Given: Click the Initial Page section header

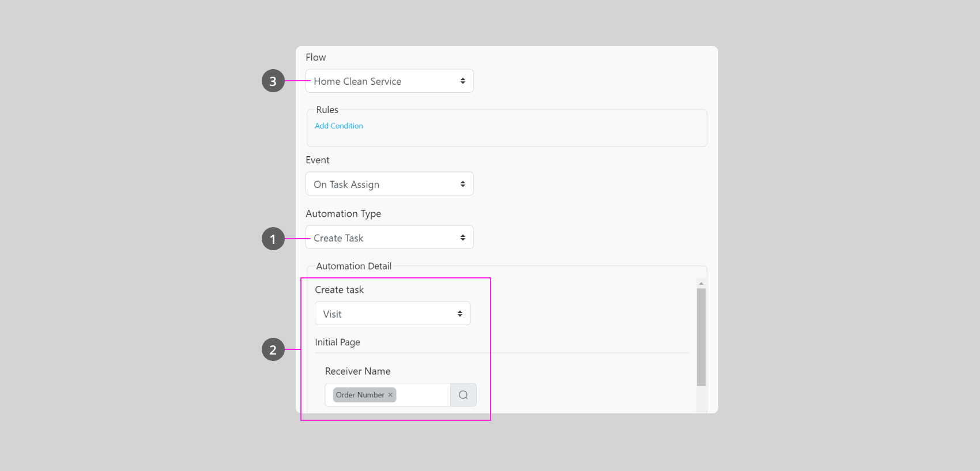Looking at the screenshot, I should pyautogui.click(x=337, y=342).
